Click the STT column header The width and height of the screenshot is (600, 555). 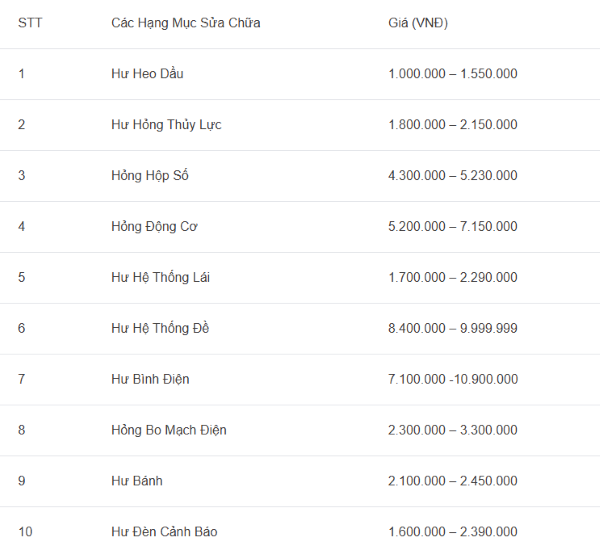pyautogui.click(x=30, y=23)
